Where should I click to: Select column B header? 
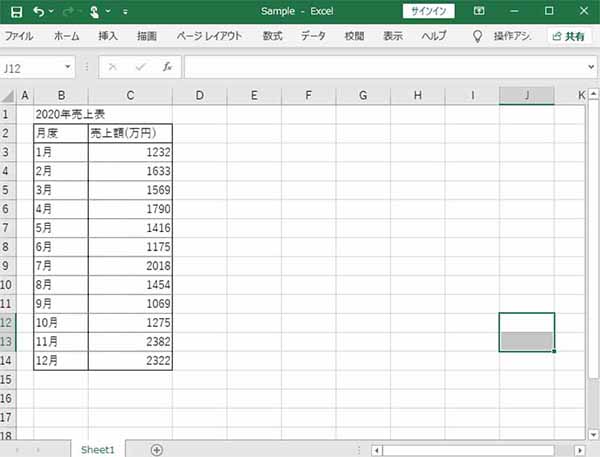[61, 95]
